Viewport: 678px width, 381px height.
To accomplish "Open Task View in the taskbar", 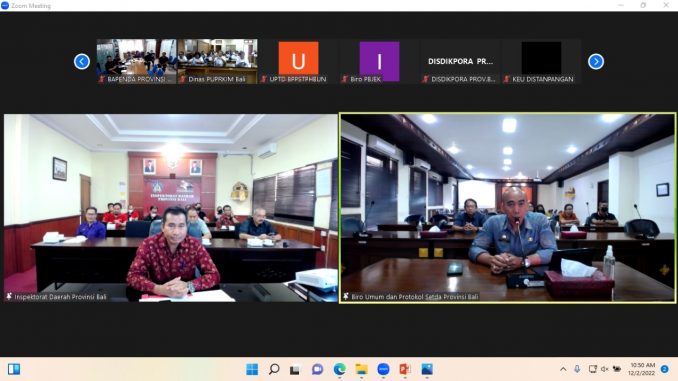I will [x=295, y=370].
